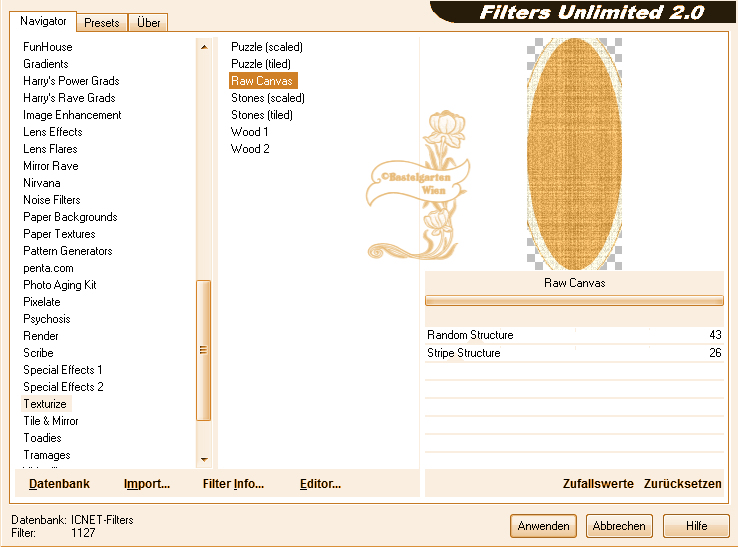Click Stripe Structure value 26
Screen dimensions: 738x547
pos(715,353)
